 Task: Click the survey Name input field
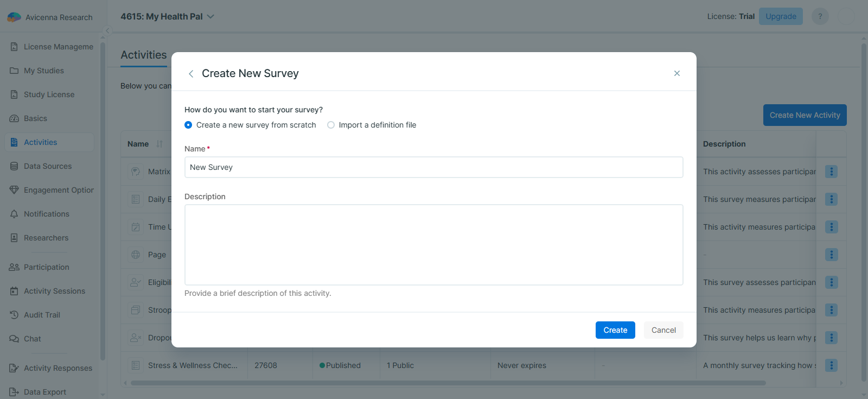(433, 167)
